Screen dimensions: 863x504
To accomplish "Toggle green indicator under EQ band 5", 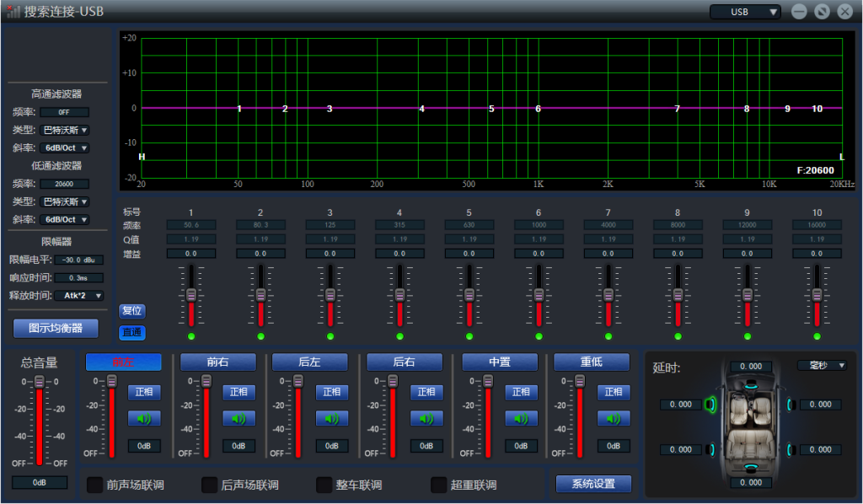I will click(469, 336).
